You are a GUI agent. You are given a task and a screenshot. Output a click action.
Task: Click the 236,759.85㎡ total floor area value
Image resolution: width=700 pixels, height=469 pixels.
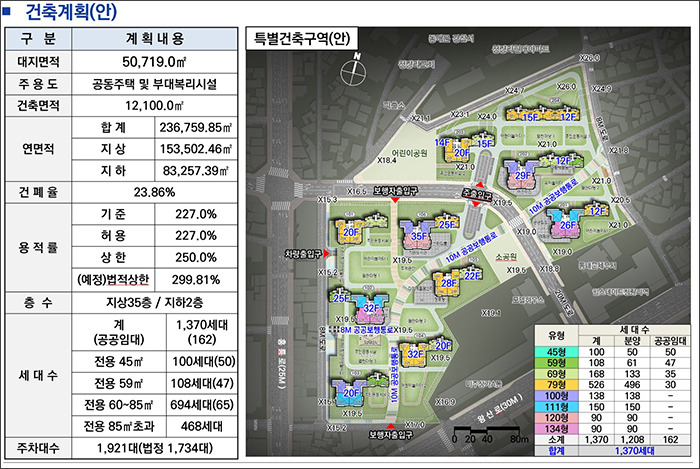[196, 128]
